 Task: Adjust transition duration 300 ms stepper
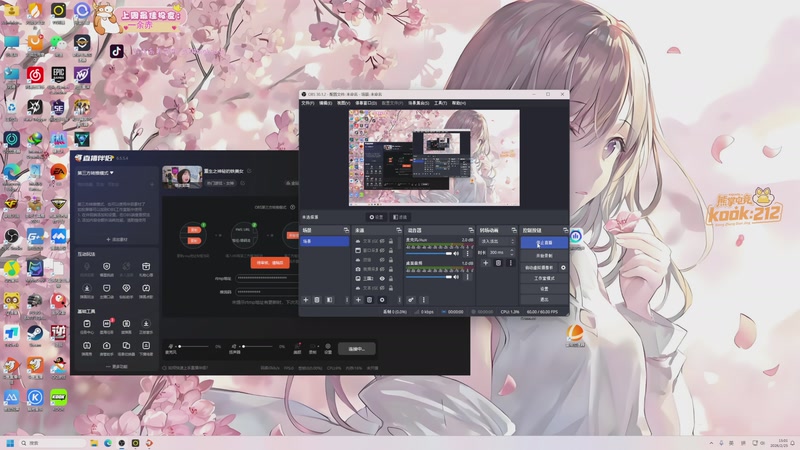pos(512,252)
